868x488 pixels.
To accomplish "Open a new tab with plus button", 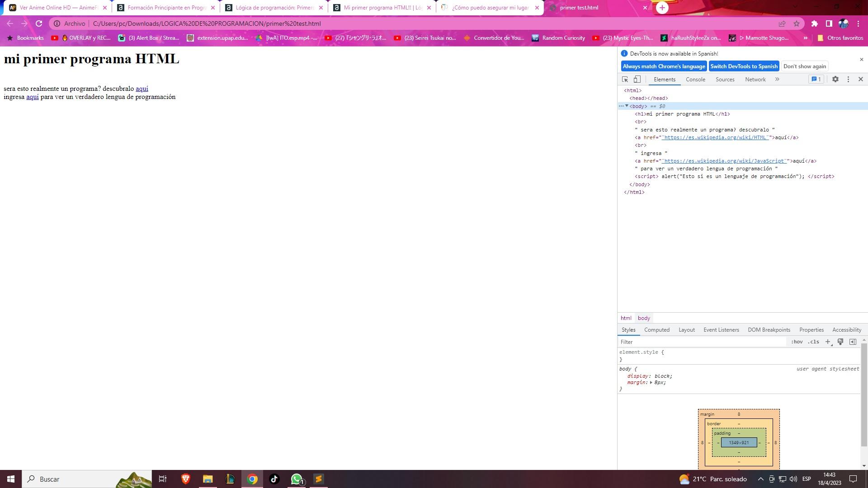I will (x=662, y=8).
